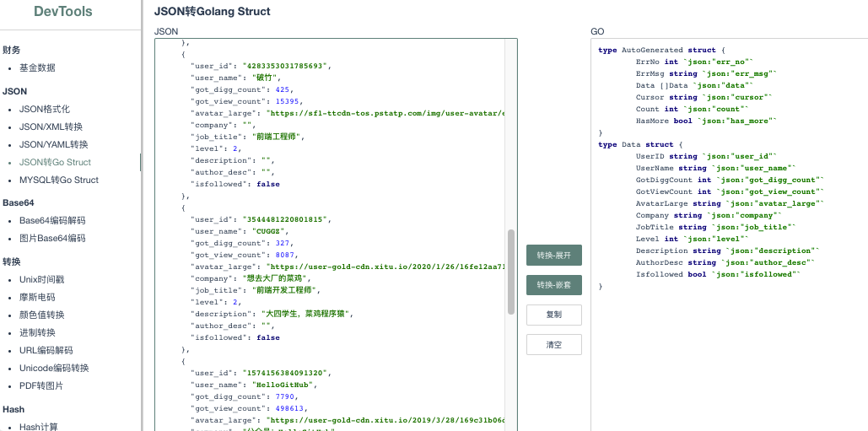The height and width of the screenshot is (431, 868).
Task: Open MYSQL转Go Struct tool
Action: click(59, 180)
